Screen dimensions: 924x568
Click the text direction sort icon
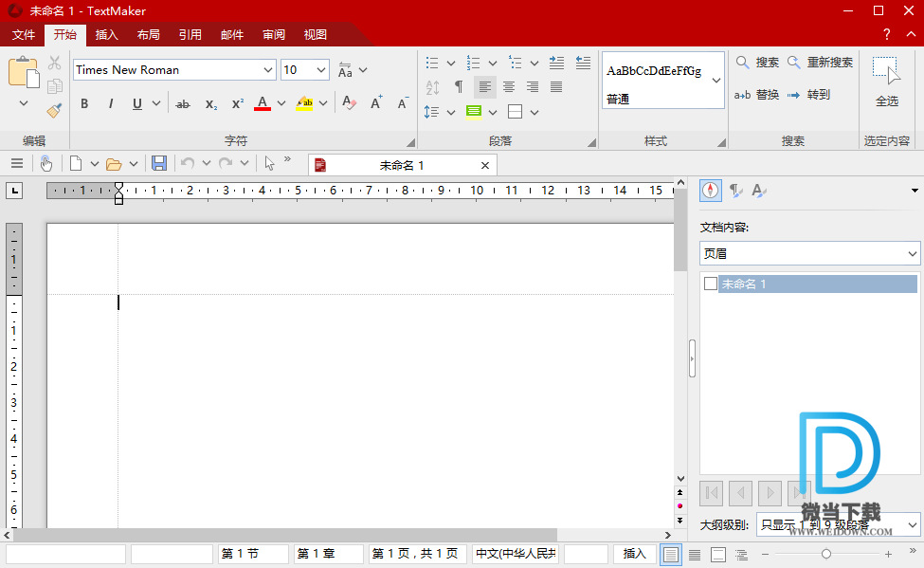[x=432, y=87]
